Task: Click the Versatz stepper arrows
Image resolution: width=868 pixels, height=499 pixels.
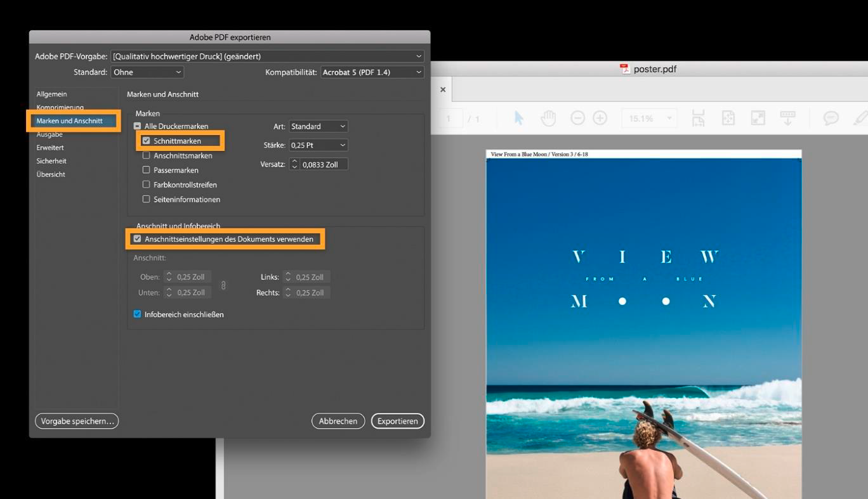Action: pyautogui.click(x=294, y=164)
